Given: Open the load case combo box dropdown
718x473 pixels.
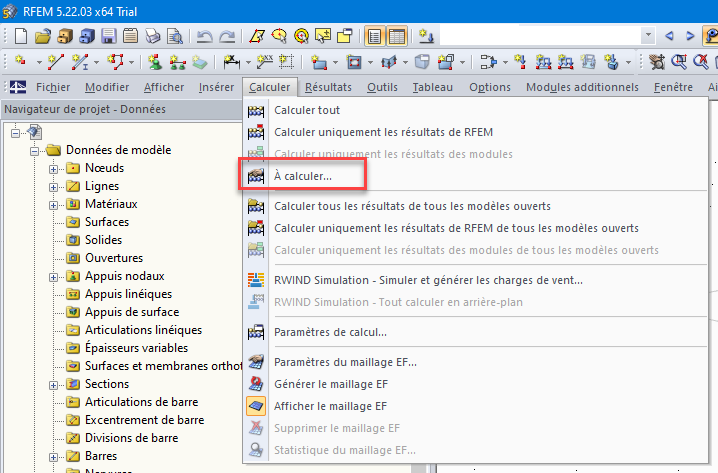Looking at the screenshot, I should click(648, 35).
